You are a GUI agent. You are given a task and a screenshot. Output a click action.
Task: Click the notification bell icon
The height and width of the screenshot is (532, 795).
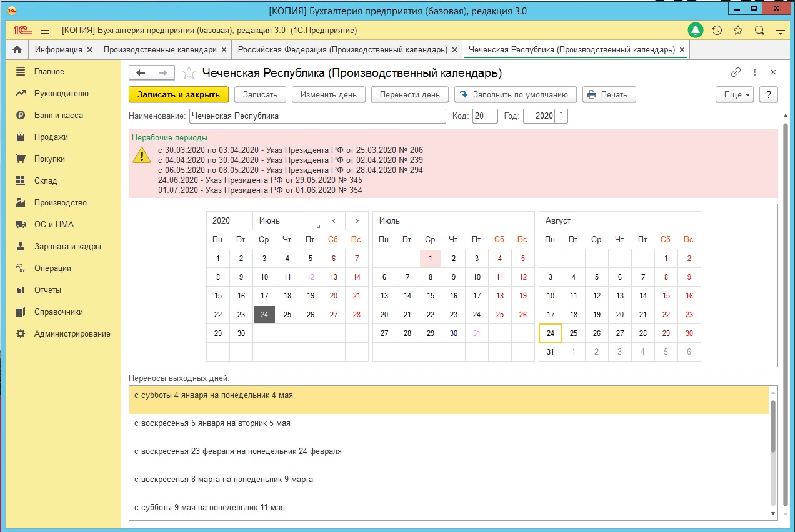coord(695,30)
